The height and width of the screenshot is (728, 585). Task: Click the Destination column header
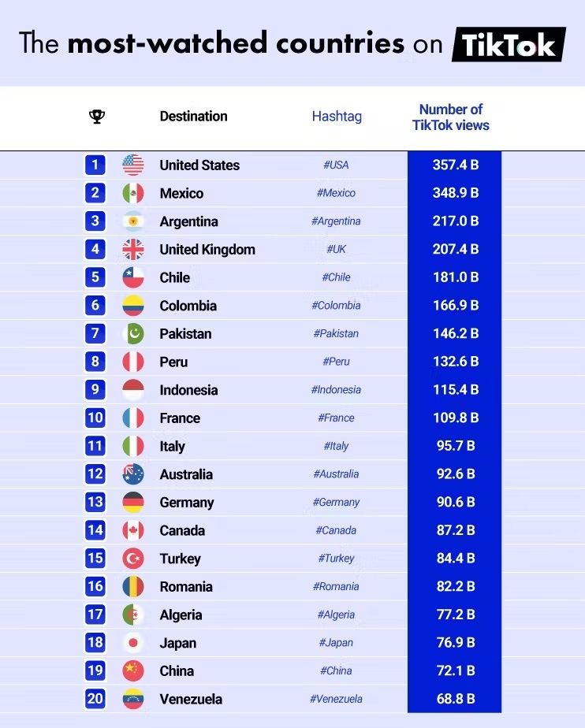click(x=193, y=116)
